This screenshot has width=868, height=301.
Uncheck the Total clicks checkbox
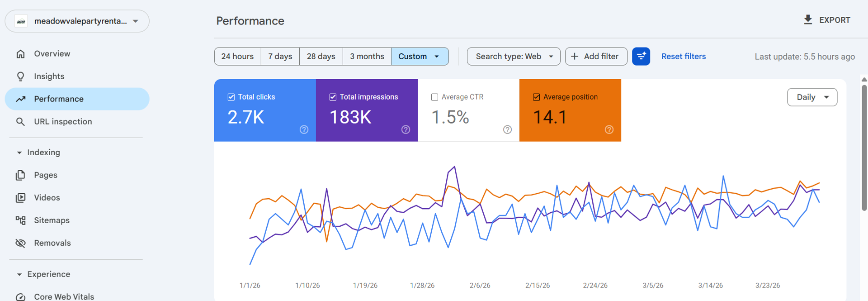coord(231,97)
